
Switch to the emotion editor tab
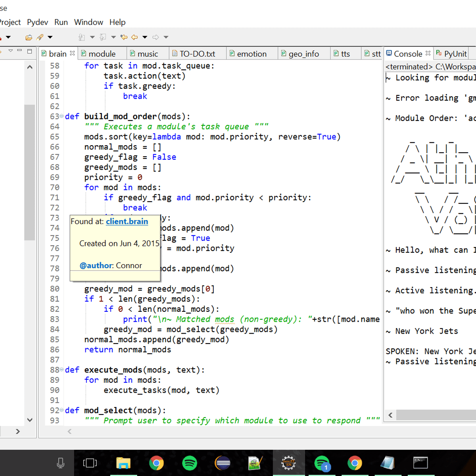pyautogui.click(x=251, y=54)
